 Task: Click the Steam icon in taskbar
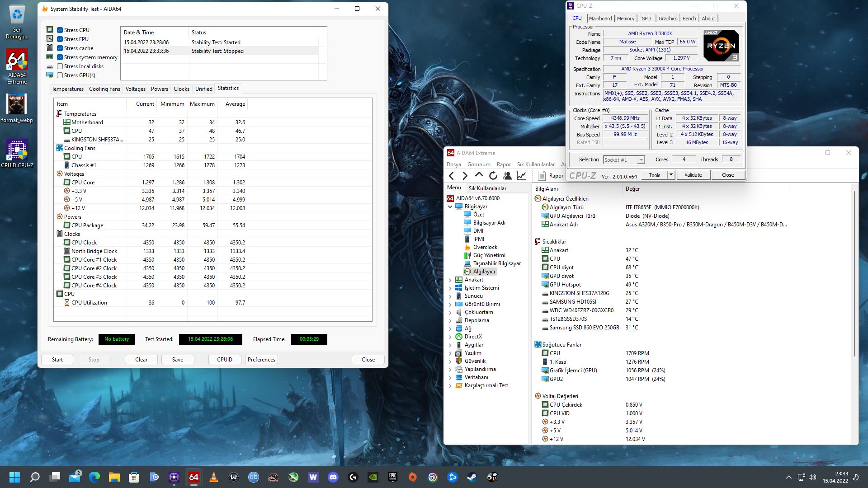[472, 477]
